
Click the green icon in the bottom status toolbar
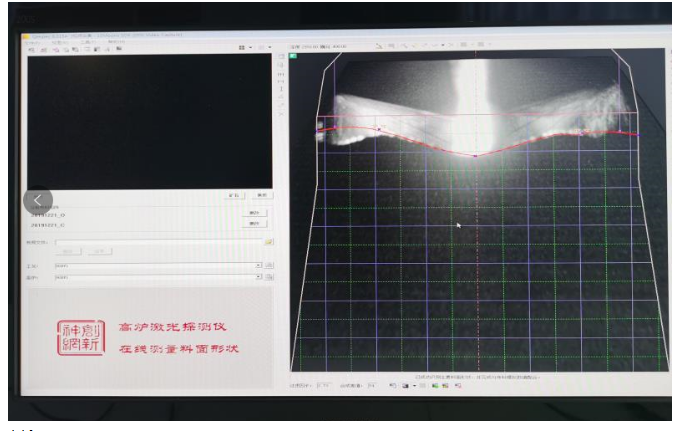(x=435, y=384)
